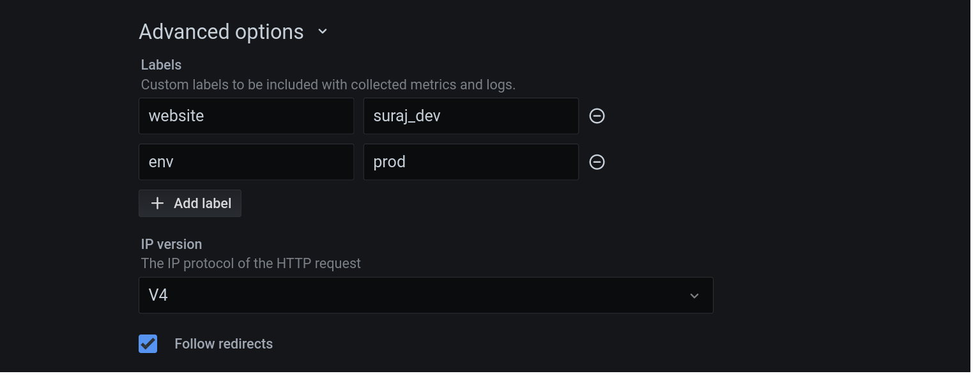Click the Custom labels description text
This screenshot has width=980, height=376.
328,85
